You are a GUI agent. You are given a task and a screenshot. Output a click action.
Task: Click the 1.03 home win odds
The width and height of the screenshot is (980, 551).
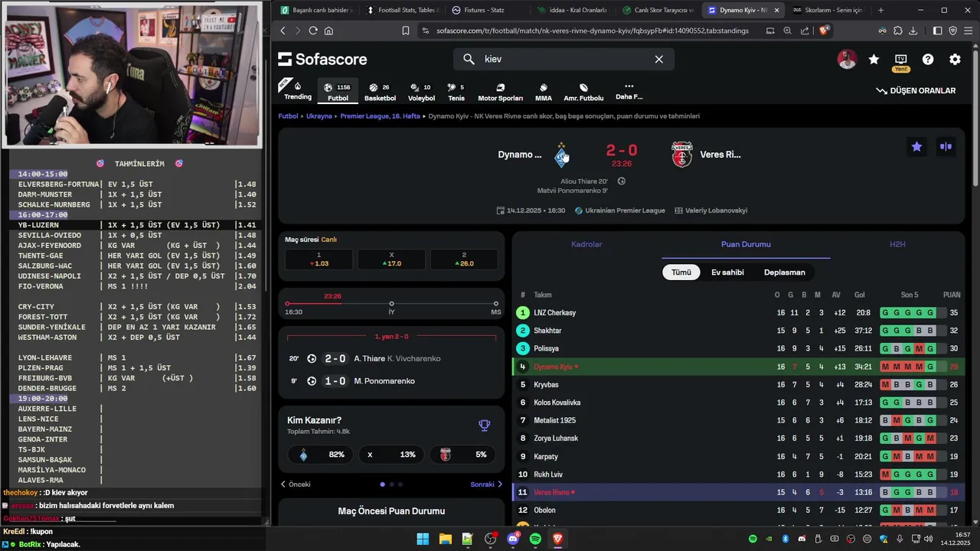318,259
